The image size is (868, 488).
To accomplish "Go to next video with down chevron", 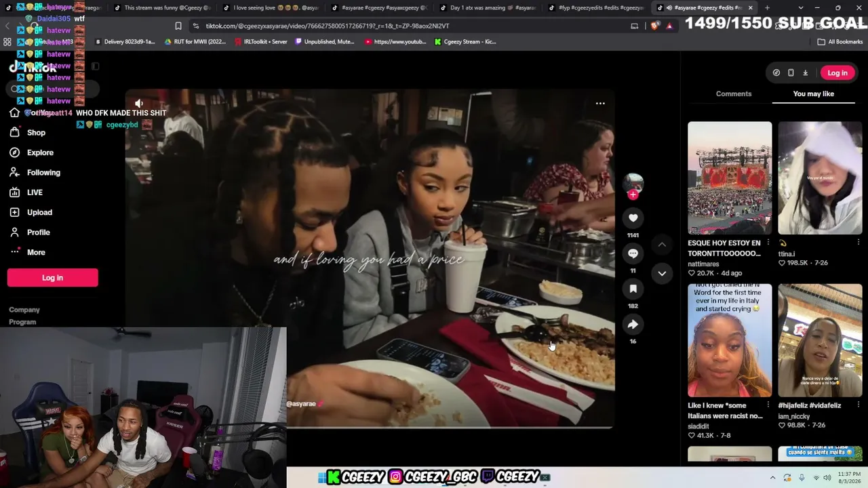I will tap(662, 273).
